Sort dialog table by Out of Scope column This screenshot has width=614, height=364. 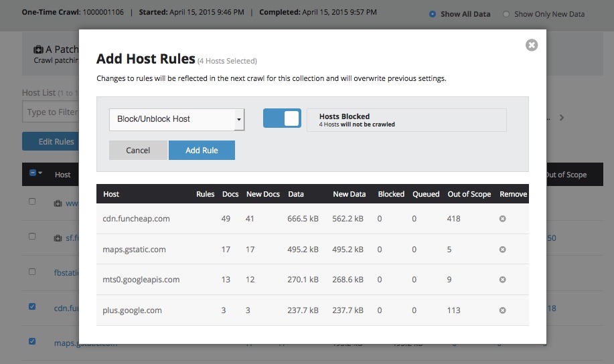[x=469, y=194]
